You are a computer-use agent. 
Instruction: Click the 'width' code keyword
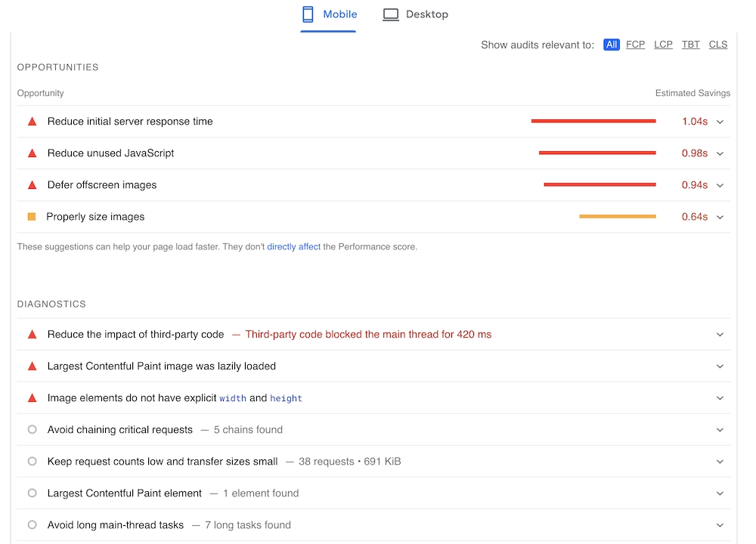(233, 398)
